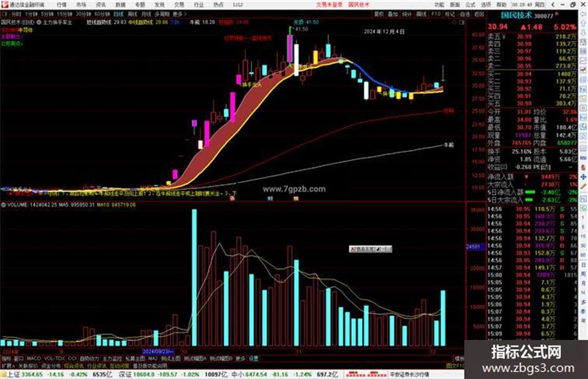Expand the 卖五 order depth arrow
The image size is (588, 379).
[503, 37]
